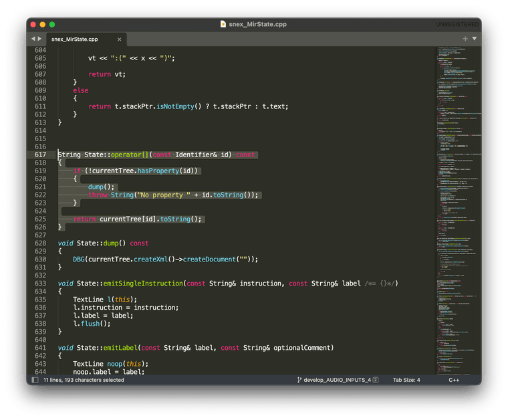Click '11 lines, 193 characters selected' status text

coord(84,380)
